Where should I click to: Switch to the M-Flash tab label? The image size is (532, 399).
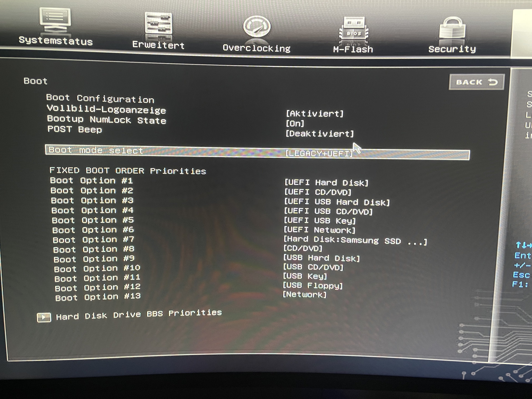tap(353, 49)
